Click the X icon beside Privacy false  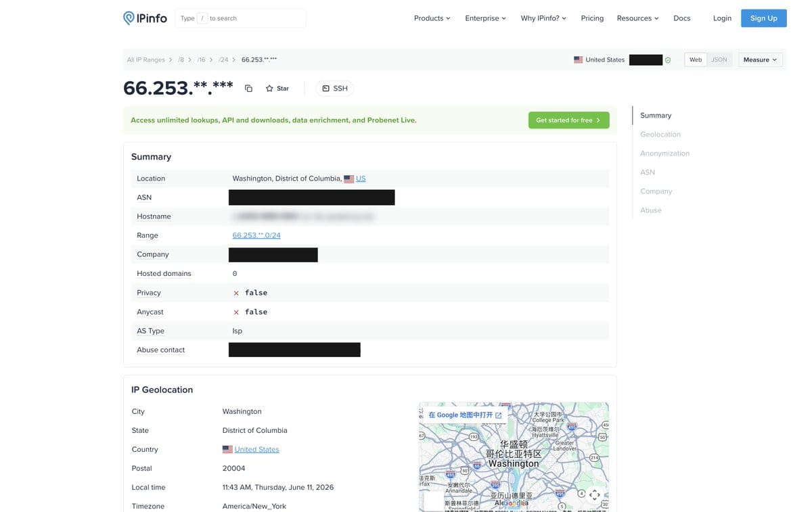click(236, 293)
